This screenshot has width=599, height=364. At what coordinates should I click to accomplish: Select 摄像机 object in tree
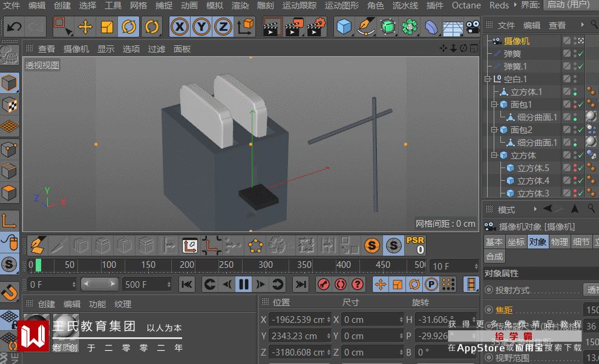[x=517, y=41]
